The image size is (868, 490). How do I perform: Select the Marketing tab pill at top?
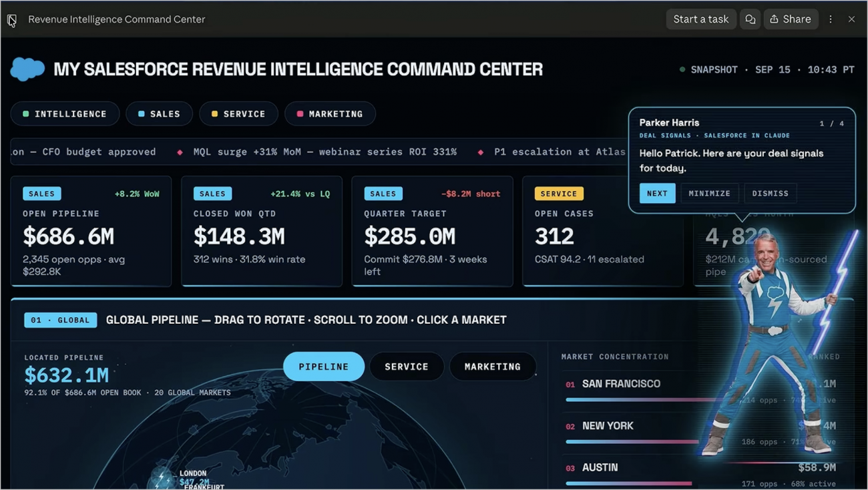tap(330, 114)
